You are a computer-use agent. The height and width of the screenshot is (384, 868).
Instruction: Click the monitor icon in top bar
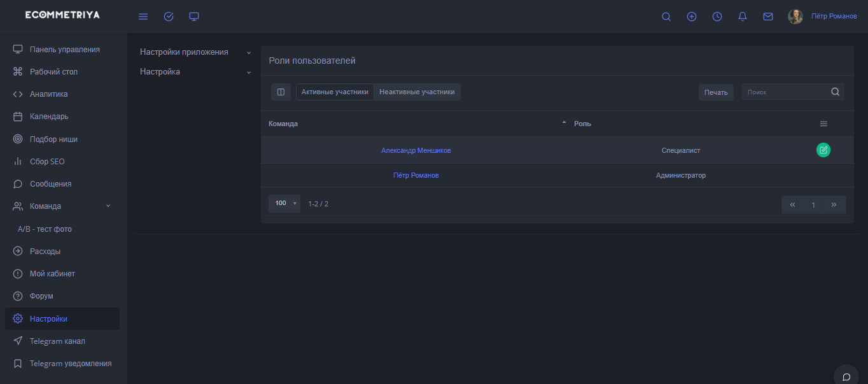194,17
